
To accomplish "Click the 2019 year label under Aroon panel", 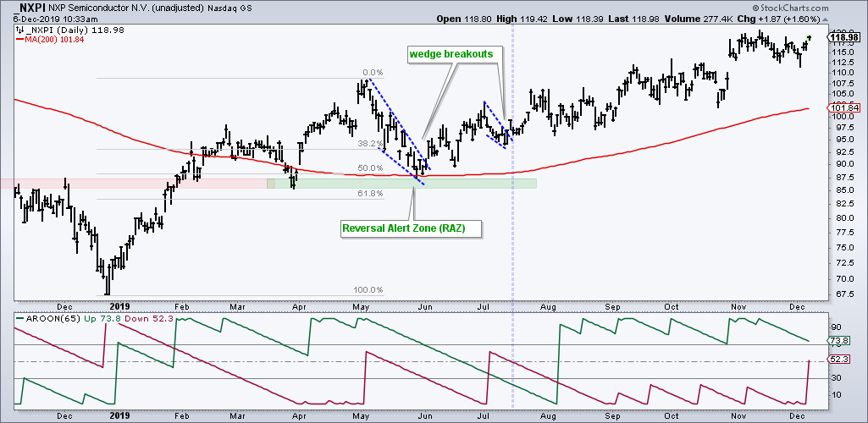I will tap(121, 415).
